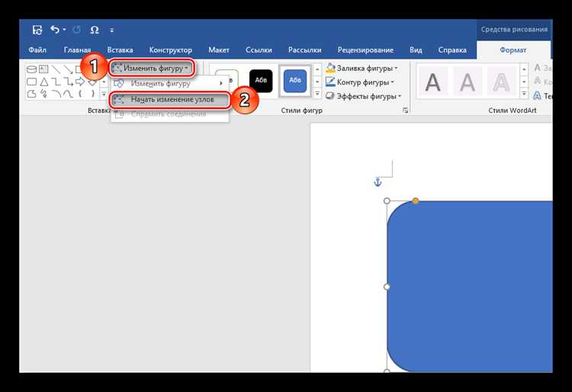The width and height of the screenshot is (572, 392).
Task: Apply the dark gray WordArt A style
Action: 433,82
